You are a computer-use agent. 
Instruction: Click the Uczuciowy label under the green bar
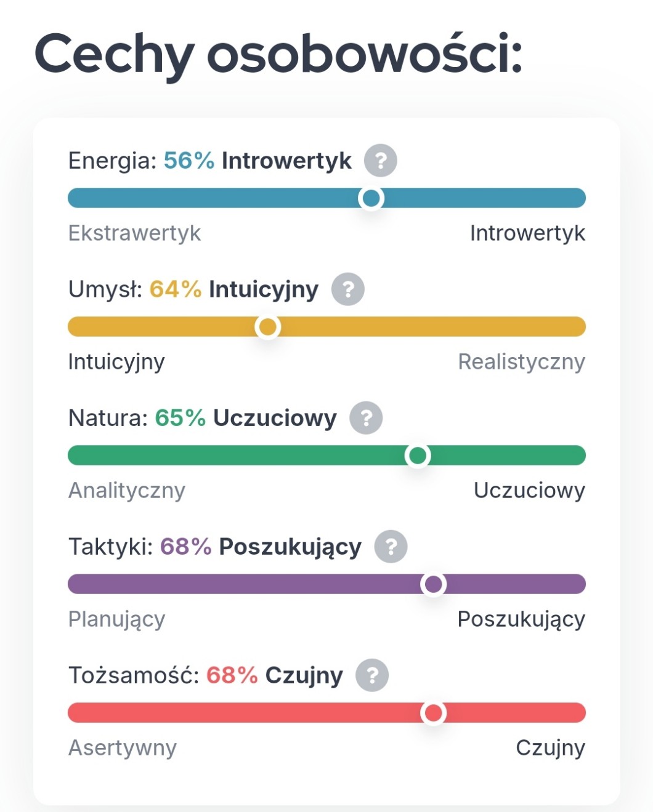pos(529,491)
